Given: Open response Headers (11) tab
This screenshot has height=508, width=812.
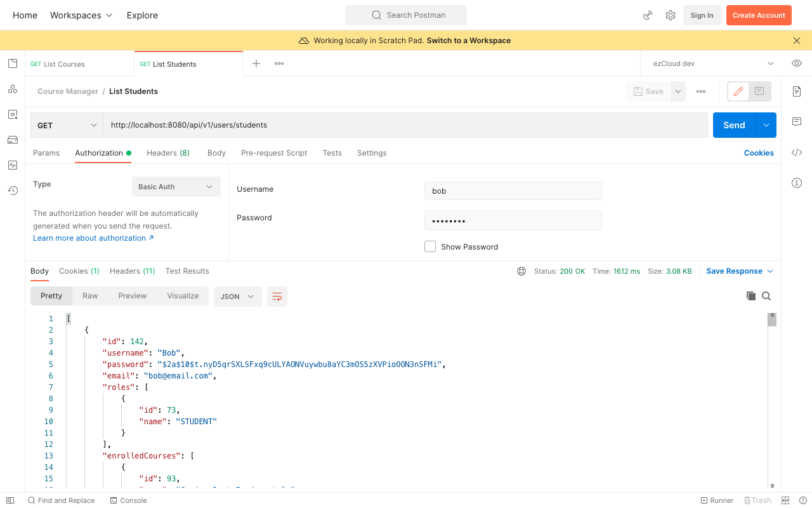Looking at the screenshot, I should (133, 271).
